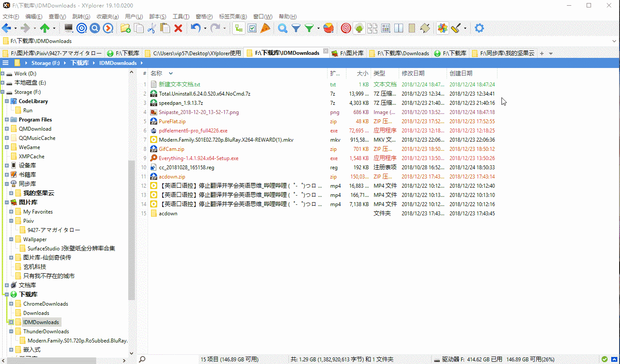The image size is (620, 364).
Task: Undo the last action using the undo arrow
Action: coord(195,28)
